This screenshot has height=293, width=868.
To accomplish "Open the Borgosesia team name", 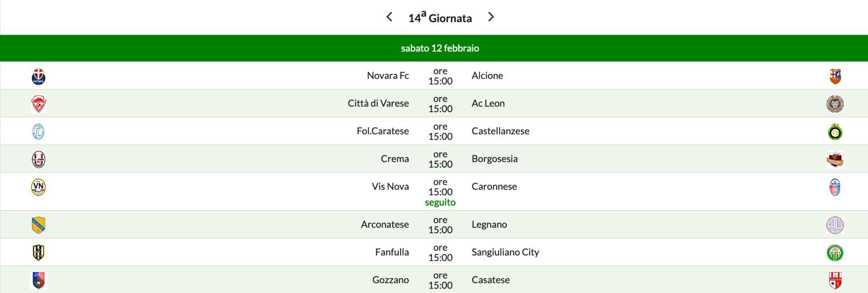I will pos(495,159).
